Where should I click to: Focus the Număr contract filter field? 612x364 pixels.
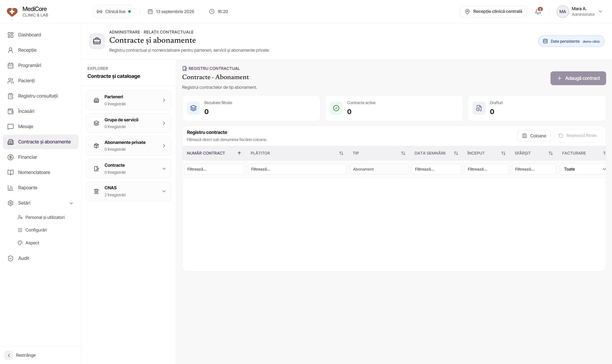[x=214, y=169]
